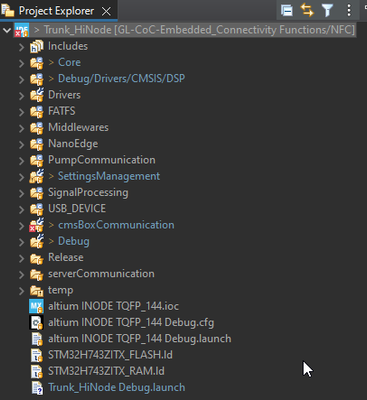Expand the serverCommunication folder
Image resolution: width=367 pixels, height=400 pixels.
[22, 275]
